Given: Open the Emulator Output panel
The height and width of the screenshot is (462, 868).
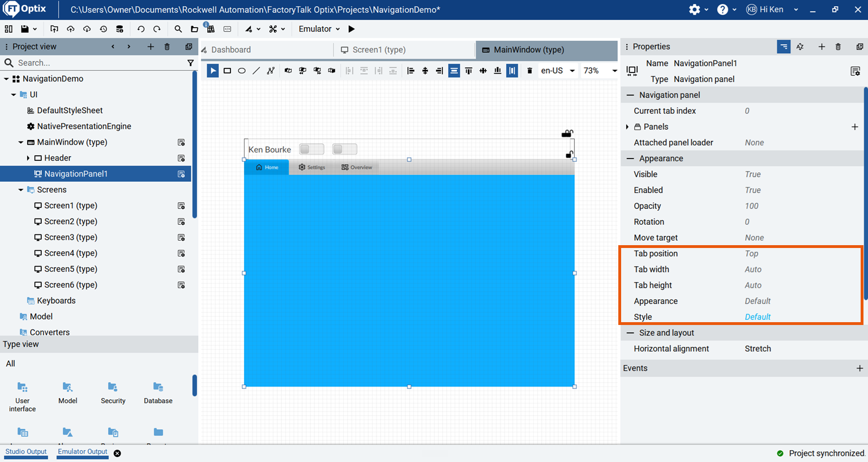Looking at the screenshot, I should pyautogui.click(x=82, y=452).
